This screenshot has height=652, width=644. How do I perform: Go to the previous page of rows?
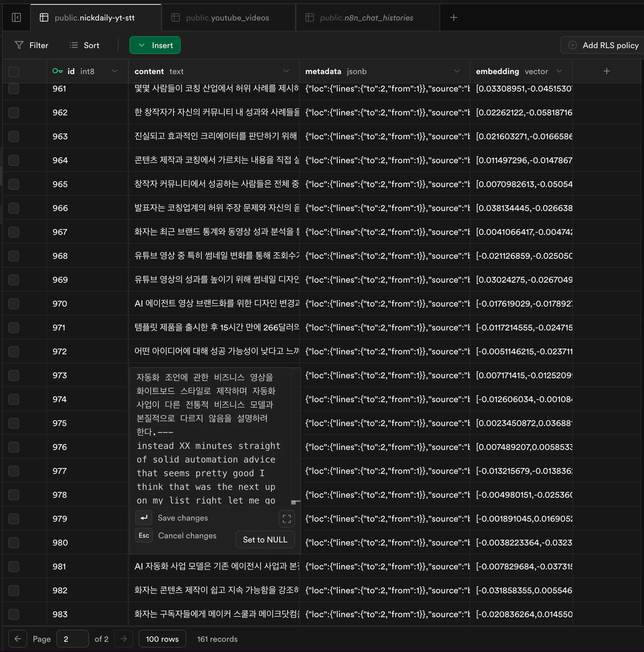(18, 639)
